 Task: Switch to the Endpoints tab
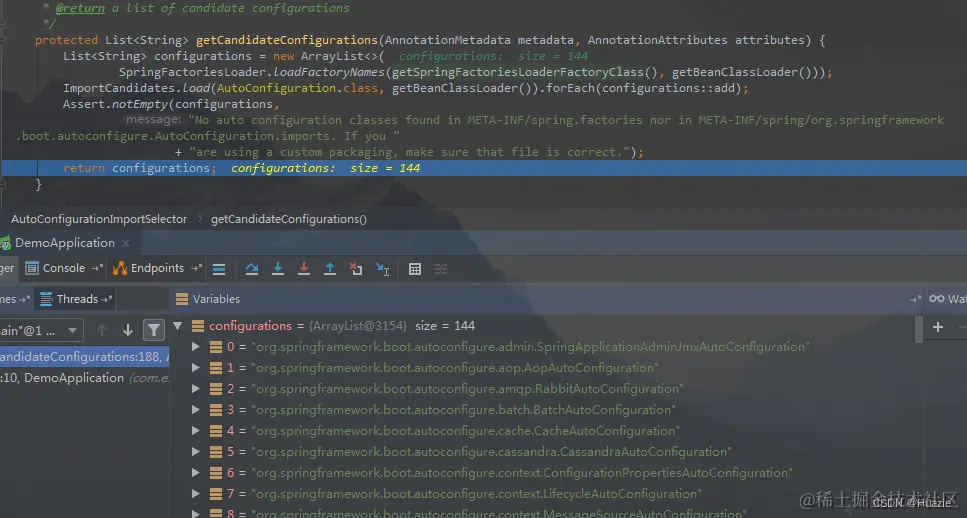[157, 268]
